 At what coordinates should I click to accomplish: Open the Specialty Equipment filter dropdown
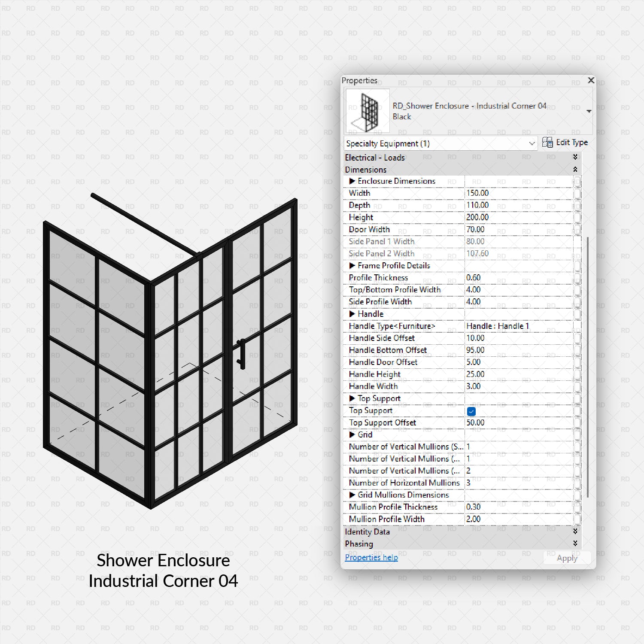coord(532,143)
